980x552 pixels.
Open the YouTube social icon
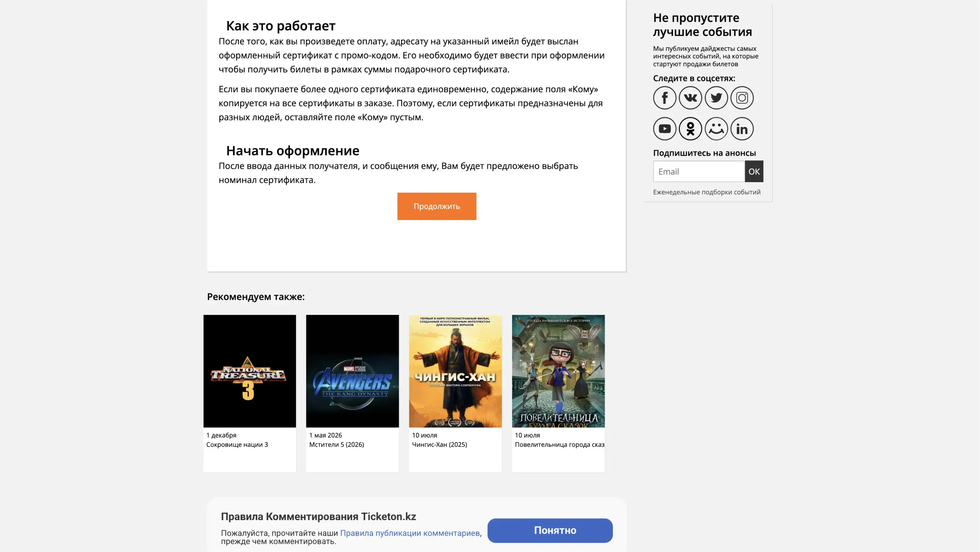coord(665,129)
